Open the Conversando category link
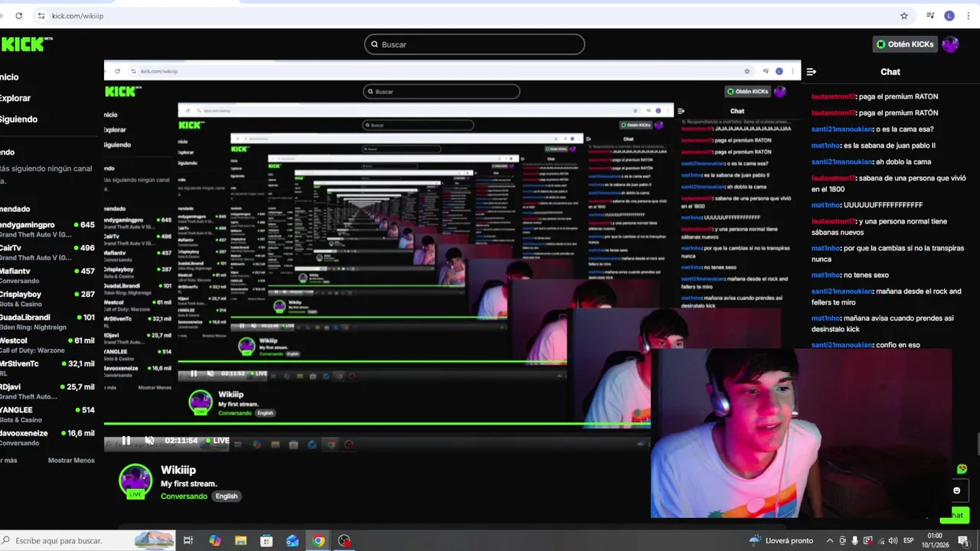The image size is (980, 551). pyautogui.click(x=184, y=496)
